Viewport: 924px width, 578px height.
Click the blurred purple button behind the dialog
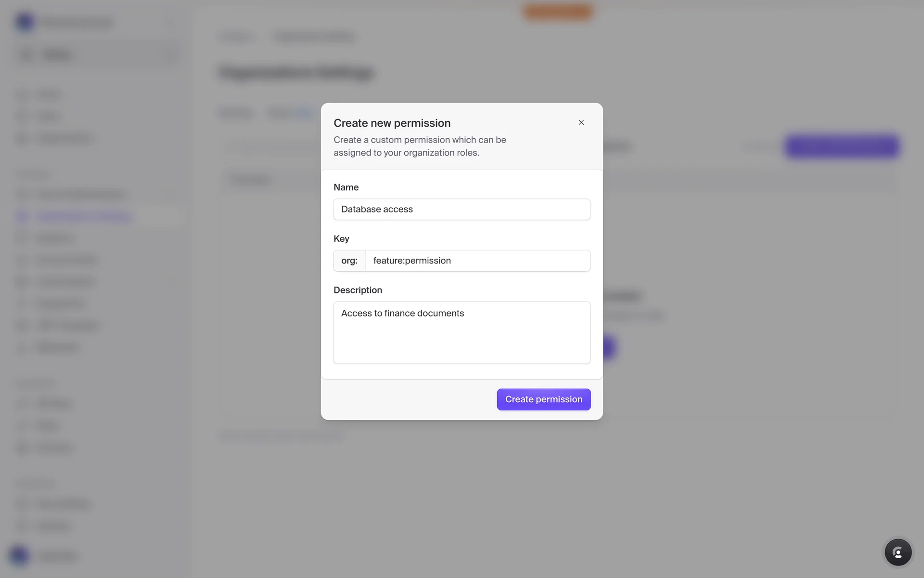pyautogui.click(x=842, y=146)
